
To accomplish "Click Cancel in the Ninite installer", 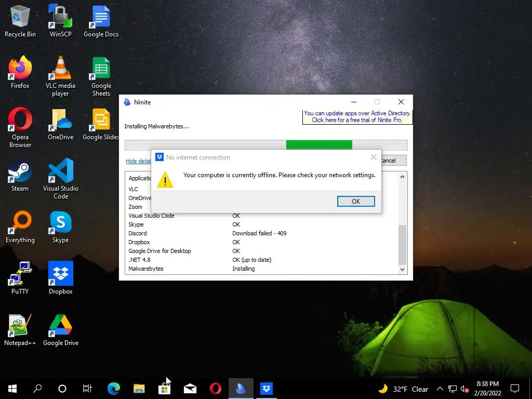I will pyautogui.click(x=394, y=161).
